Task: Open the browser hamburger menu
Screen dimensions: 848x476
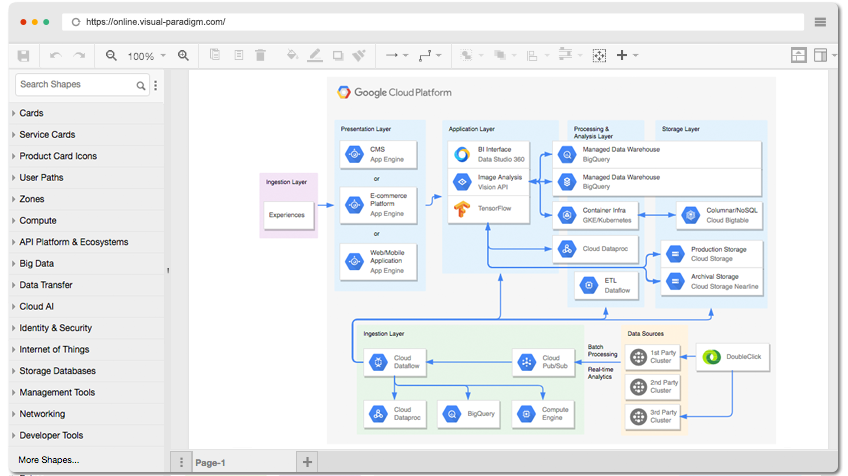Action: coord(820,22)
